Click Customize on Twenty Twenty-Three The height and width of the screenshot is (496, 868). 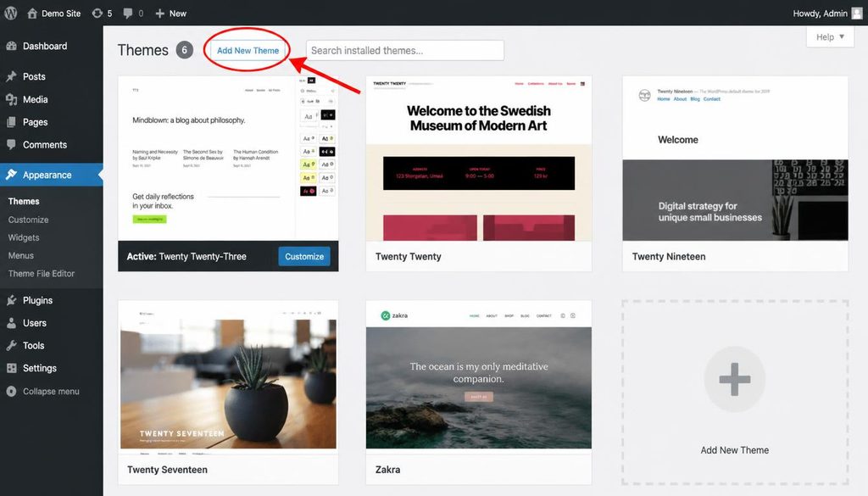[x=304, y=256]
